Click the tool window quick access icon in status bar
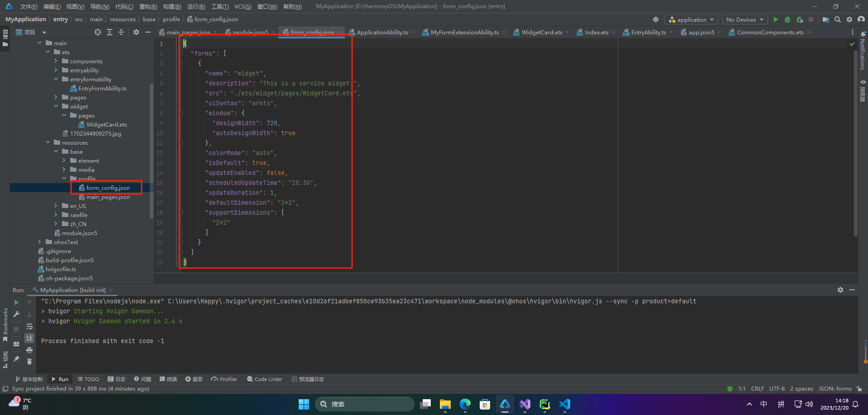Viewport: 868px width, 415px height. coord(5,389)
